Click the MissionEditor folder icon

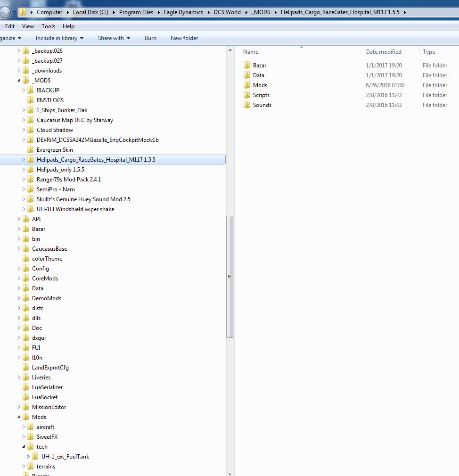click(26, 407)
